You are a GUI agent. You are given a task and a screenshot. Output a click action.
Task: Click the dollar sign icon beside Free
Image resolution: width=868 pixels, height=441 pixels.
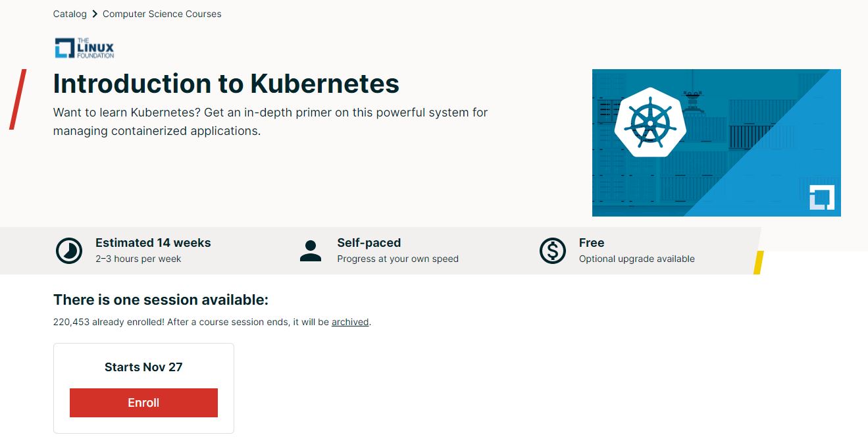pyautogui.click(x=552, y=251)
